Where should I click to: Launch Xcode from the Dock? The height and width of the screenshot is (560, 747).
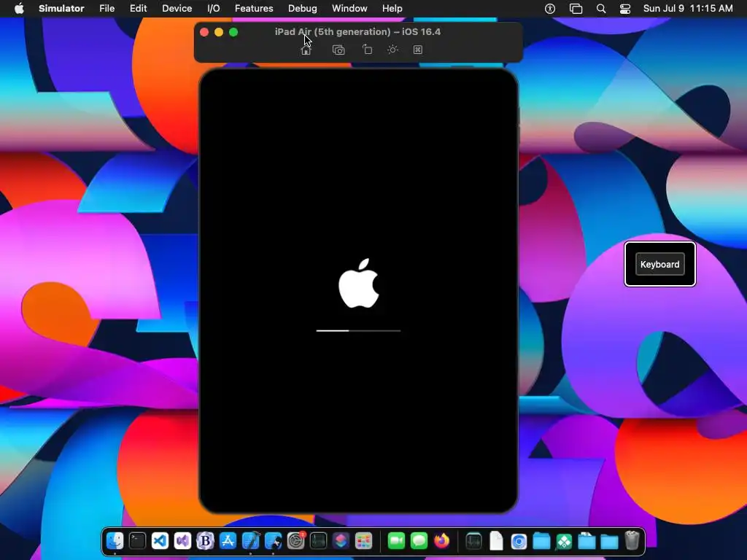click(251, 541)
